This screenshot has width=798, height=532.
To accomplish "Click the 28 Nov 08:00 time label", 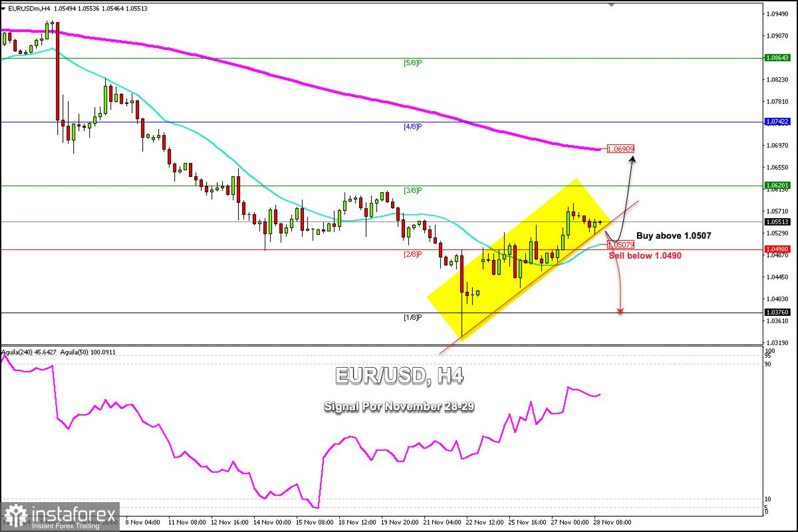I will coord(614,523).
